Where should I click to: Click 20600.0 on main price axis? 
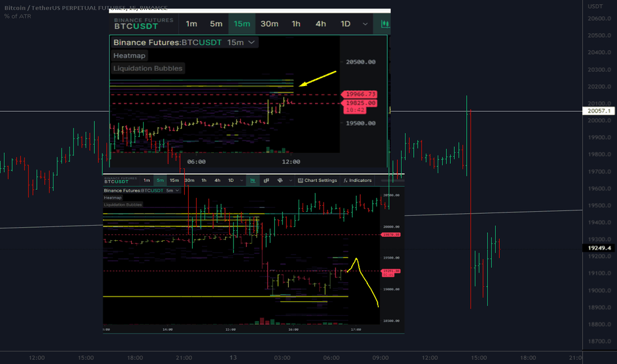599,19
